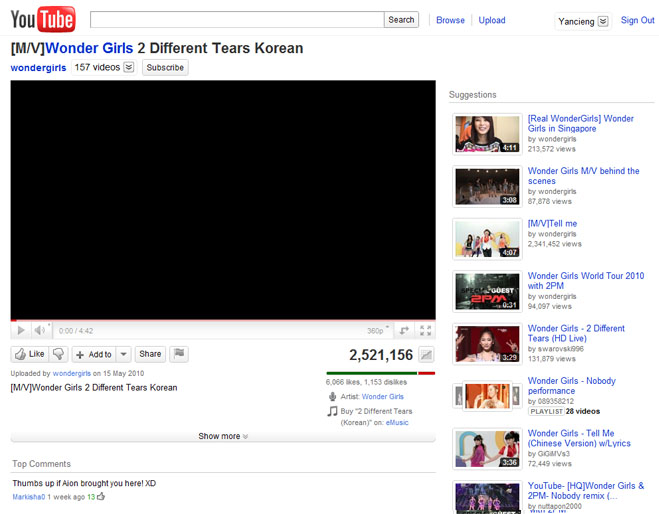Screen dimensions: 659x514
Task: Flag the video as inappropriate
Action: pos(179,354)
